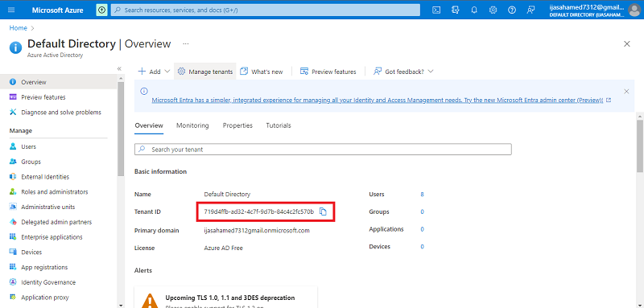Click the upgrade arrow icon beside search
The width and height of the screenshot is (644, 308).
(x=101, y=10)
